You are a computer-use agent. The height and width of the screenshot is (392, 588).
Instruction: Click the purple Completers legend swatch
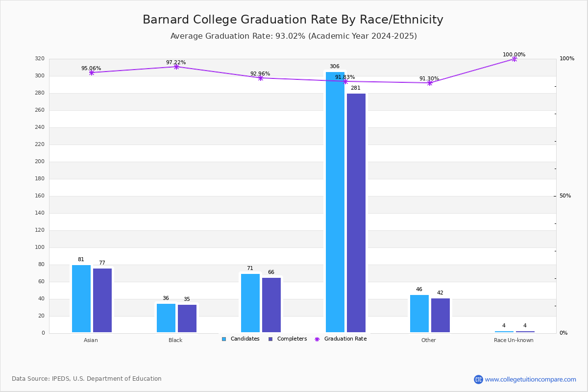point(270,339)
